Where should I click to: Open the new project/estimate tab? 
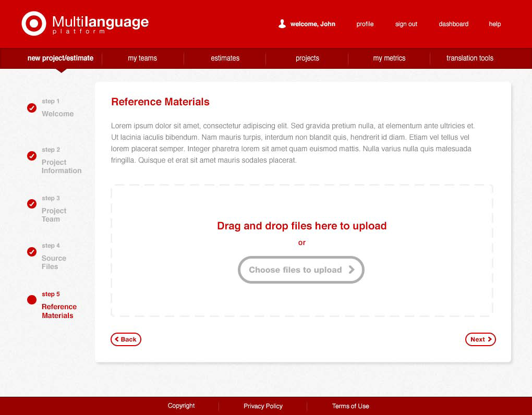click(61, 58)
